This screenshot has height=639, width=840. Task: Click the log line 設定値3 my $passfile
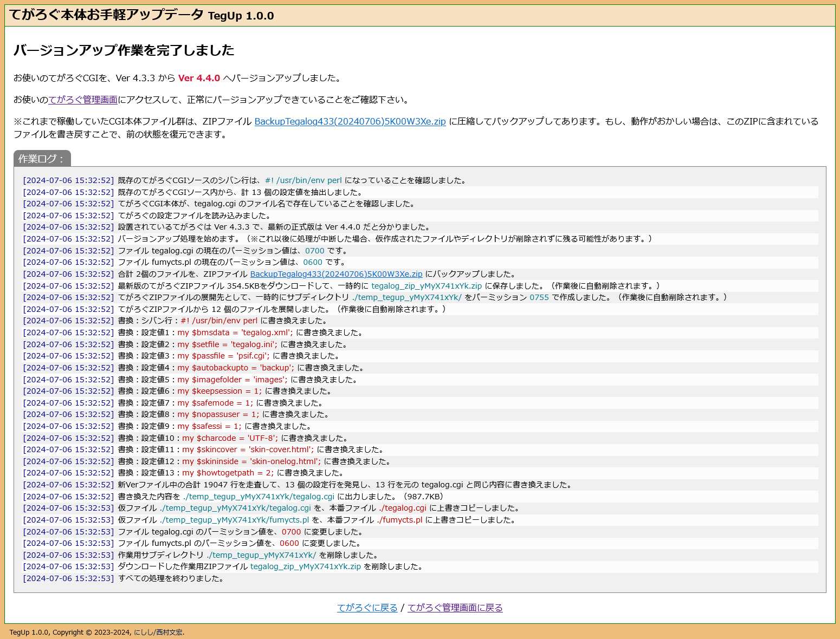click(420, 356)
